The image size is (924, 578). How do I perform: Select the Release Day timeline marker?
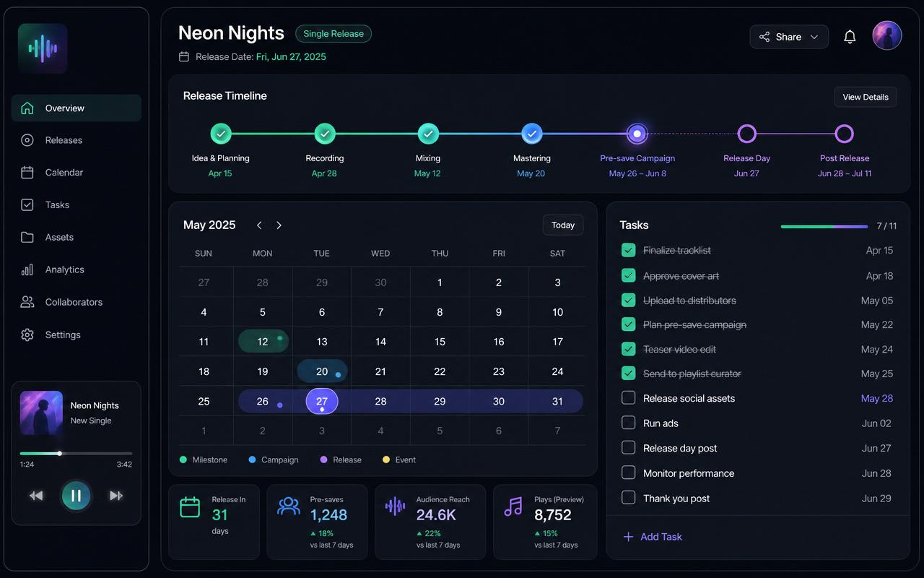click(x=746, y=134)
